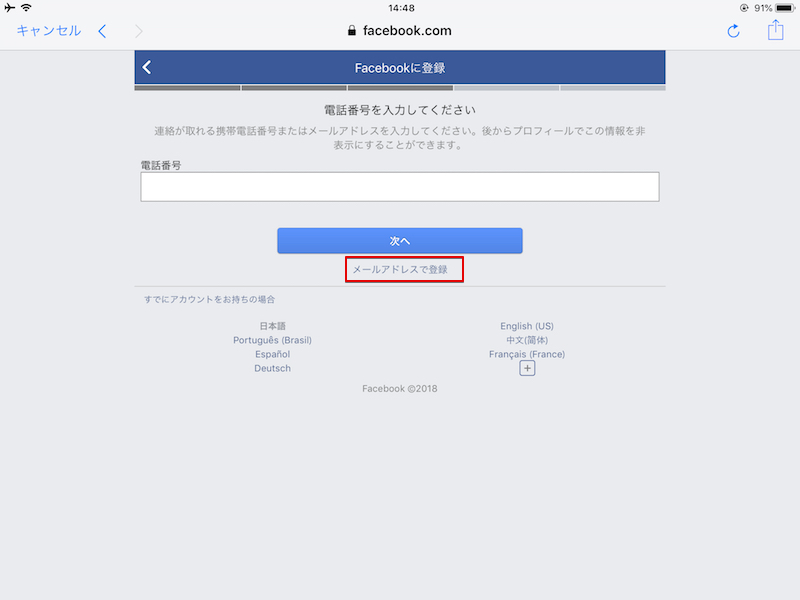Reload the page with refresh icon
Image resolution: width=800 pixels, height=600 pixels.
pos(733,31)
